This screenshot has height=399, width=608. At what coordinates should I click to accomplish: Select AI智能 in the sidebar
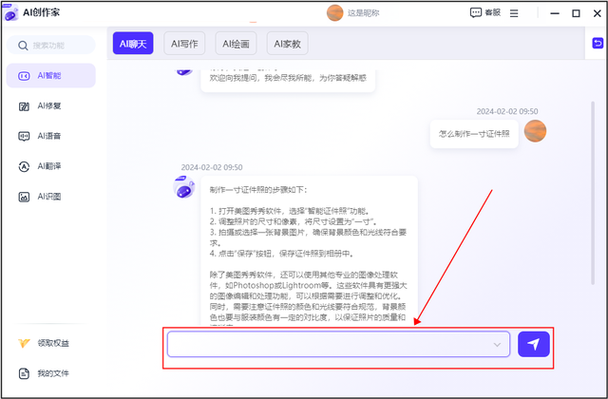(x=51, y=76)
